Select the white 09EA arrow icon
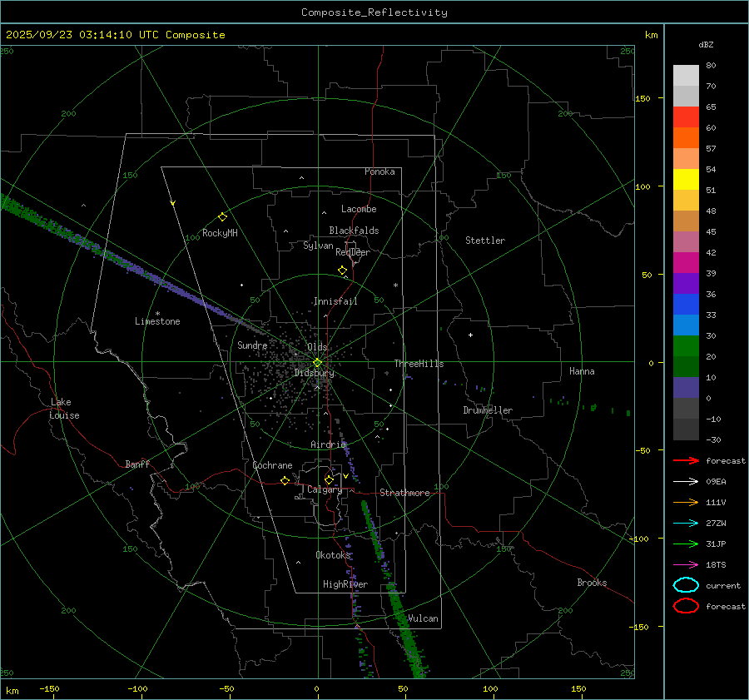The image size is (749, 700). pyautogui.click(x=686, y=481)
